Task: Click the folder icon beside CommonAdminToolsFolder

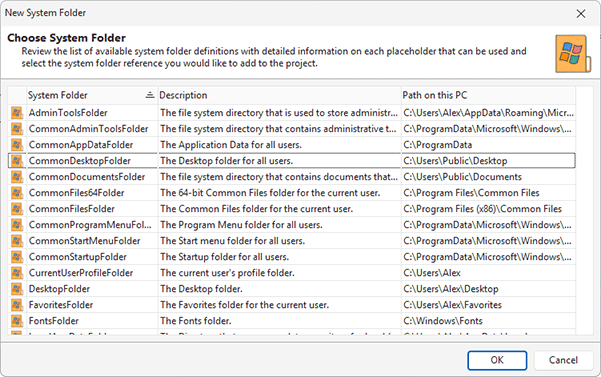Action: tap(17, 129)
